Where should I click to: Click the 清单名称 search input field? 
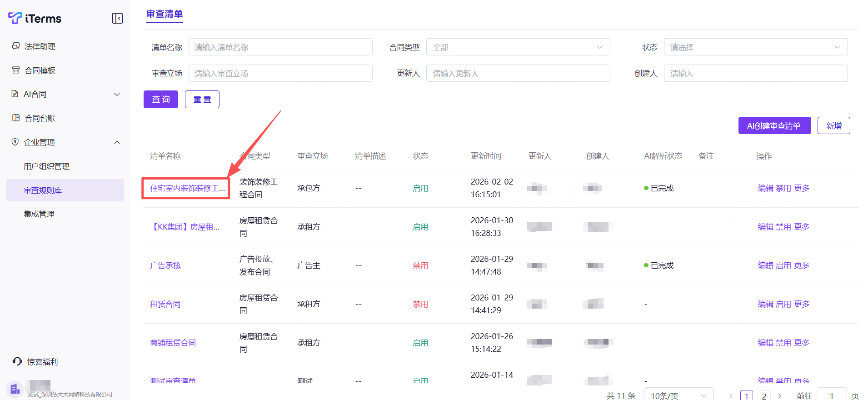(280, 47)
